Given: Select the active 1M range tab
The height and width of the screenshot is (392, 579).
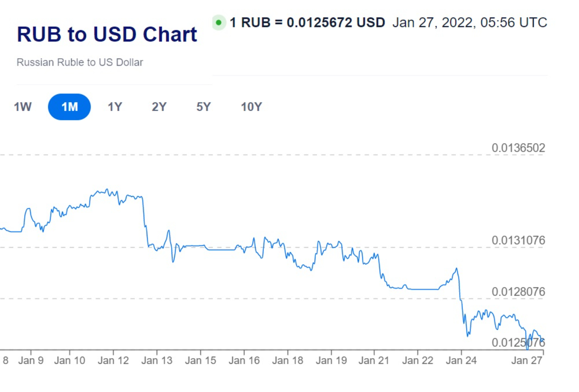Looking at the screenshot, I should point(69,107).
